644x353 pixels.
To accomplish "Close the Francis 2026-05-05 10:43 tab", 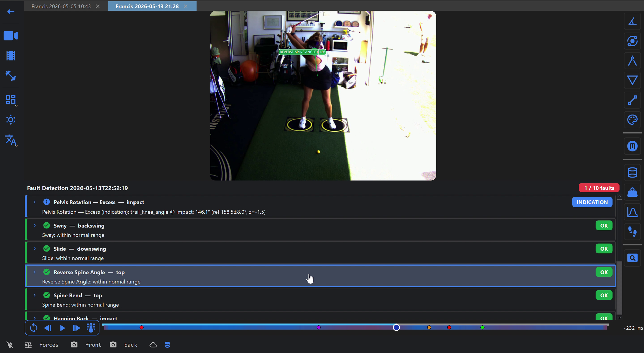I will click(98, 6).
